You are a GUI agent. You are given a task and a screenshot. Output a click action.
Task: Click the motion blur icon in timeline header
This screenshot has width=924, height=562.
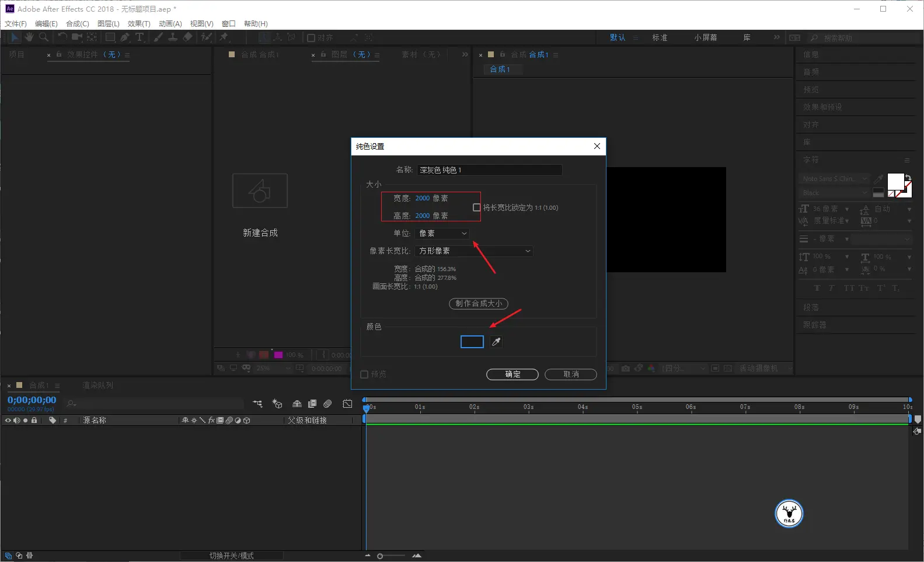point(327,404)
